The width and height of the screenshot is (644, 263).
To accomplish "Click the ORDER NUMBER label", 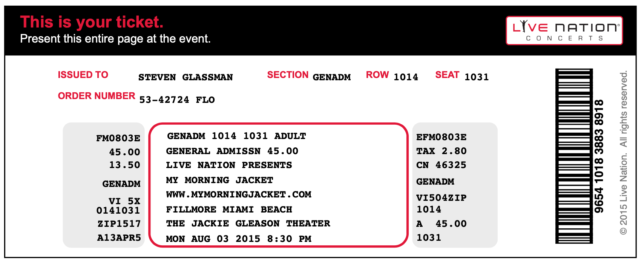I will point(97,96).
